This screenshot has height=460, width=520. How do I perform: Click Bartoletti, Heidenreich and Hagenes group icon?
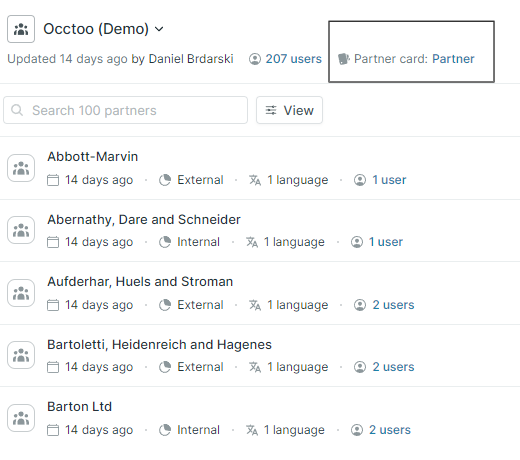coord(21,355)
